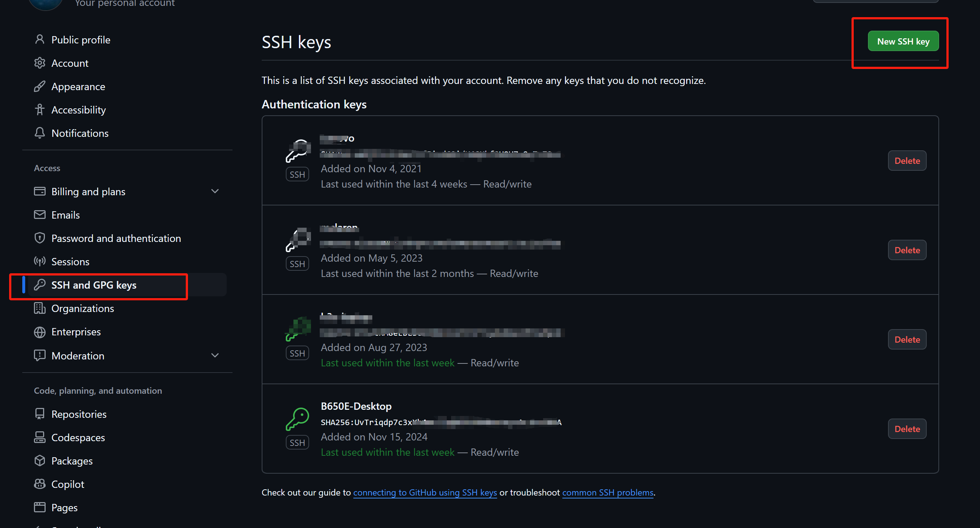The height and width of the screenshot is (528, 980).
Task: Click the globe icon next to Enterprises
Action: point(39,332)
